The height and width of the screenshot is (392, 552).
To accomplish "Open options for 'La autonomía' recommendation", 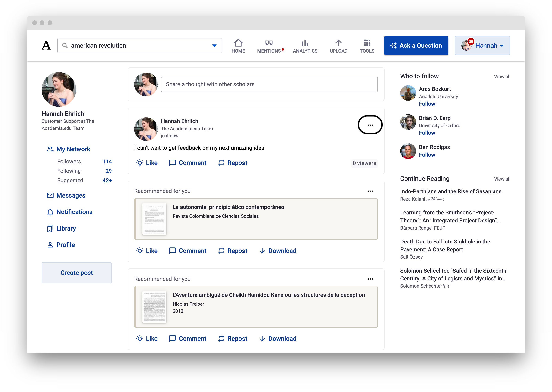I will tap(370, 191).
